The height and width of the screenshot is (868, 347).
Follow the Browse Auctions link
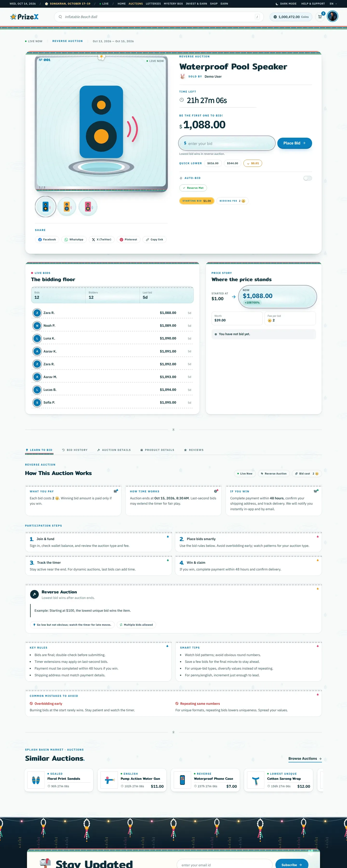coord(305,759)
